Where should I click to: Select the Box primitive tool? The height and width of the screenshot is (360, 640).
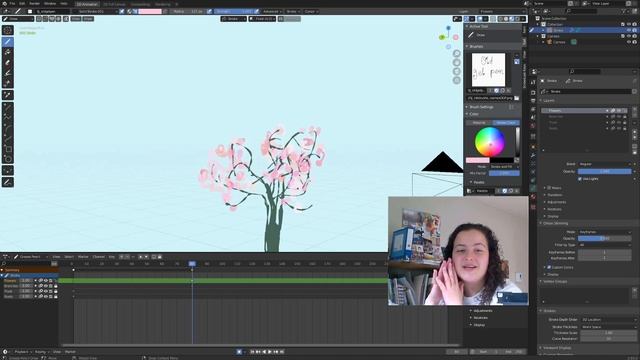[8, 149]
